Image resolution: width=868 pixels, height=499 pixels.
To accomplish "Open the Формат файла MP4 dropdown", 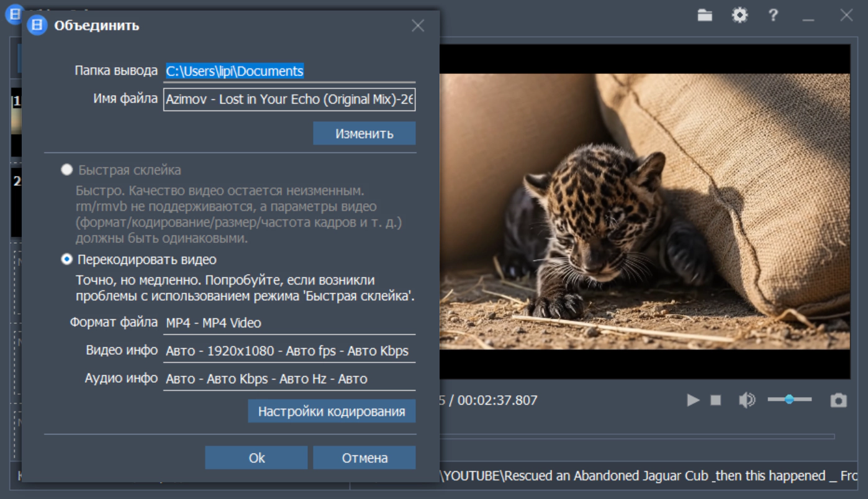I will pos(289,323).
